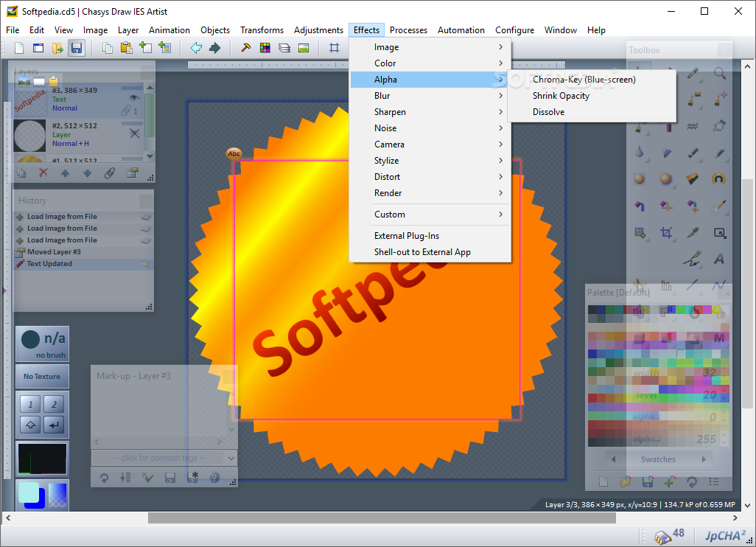Expand the Custom effects submenu
This screenshot has width=756, height=547.
coord(430,215)
